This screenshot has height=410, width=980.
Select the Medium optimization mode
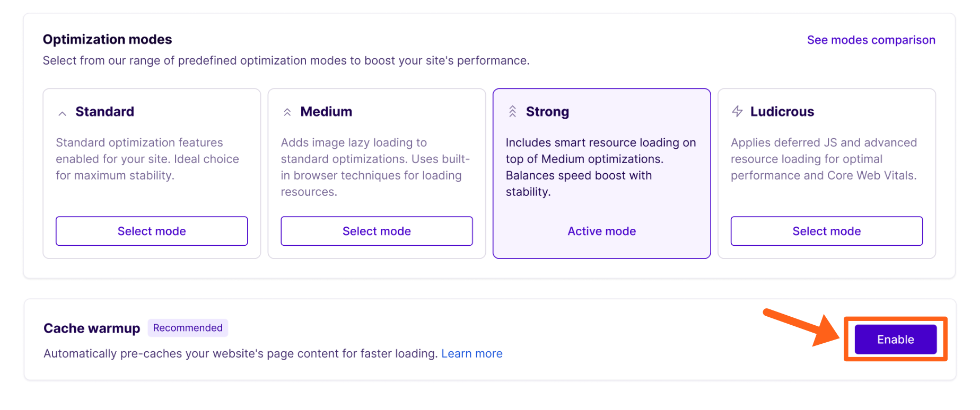click(377, 231)
